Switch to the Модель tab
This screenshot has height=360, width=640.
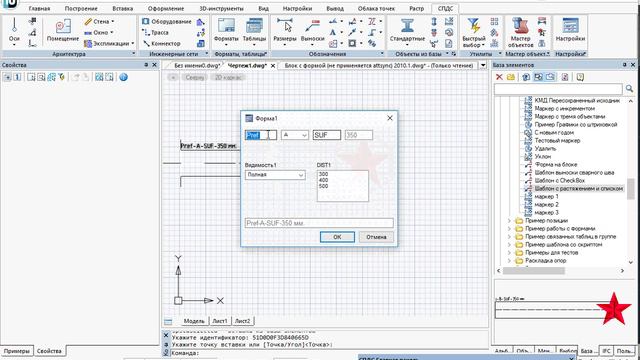click(194, 321)
